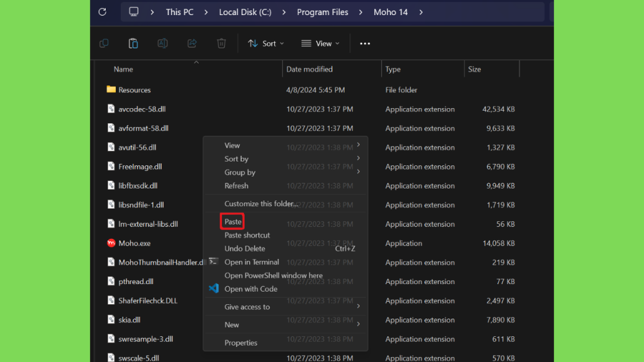Go to Program Files in the breadcrumb
644x362 pixels.
[x=323, y=13]
